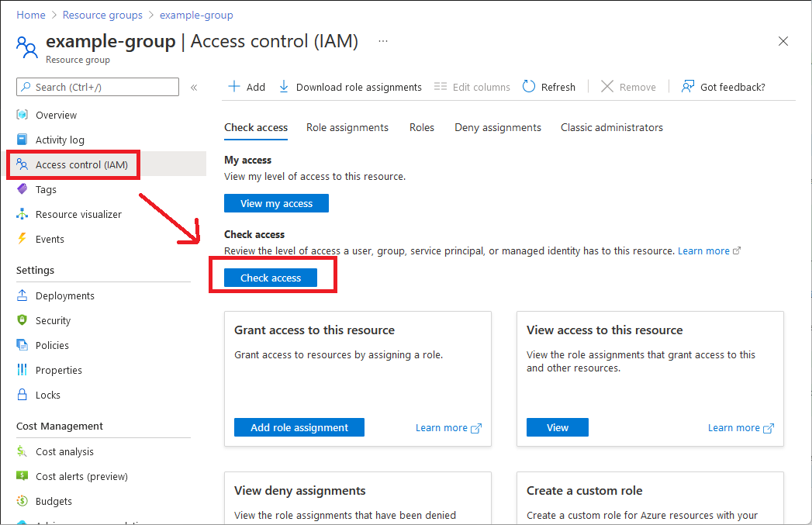This screenshot has width=812, height=525.
Task: Click the Locks padlock icon
Action: click(x=22, y=395)
